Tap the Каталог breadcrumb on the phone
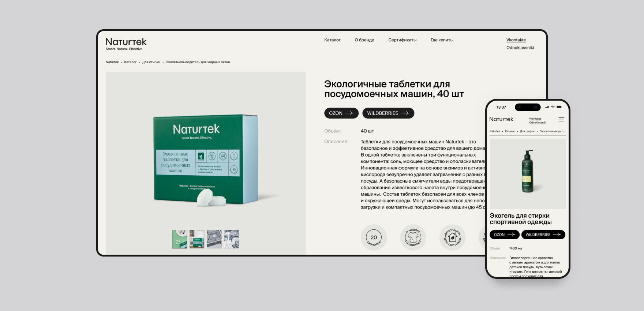This screenshot has width=644, height=311. 510,131
